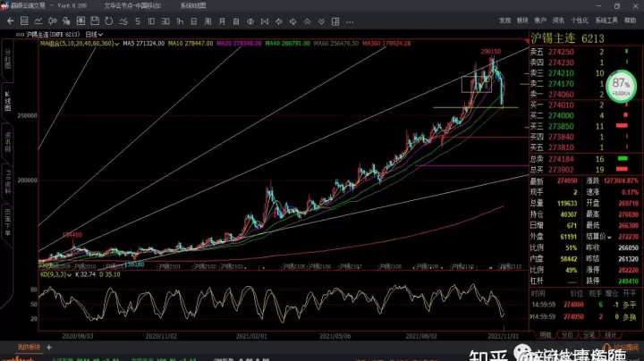The width and height of the screenshot is (644, 361).
Task: Click the eye-shaped toolbar icon
Action: coord(250,21)
